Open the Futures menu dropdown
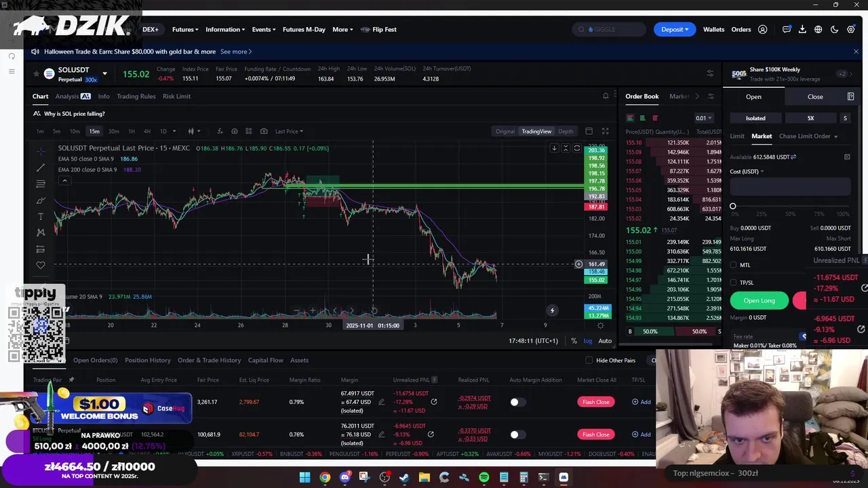 point(185,29)
